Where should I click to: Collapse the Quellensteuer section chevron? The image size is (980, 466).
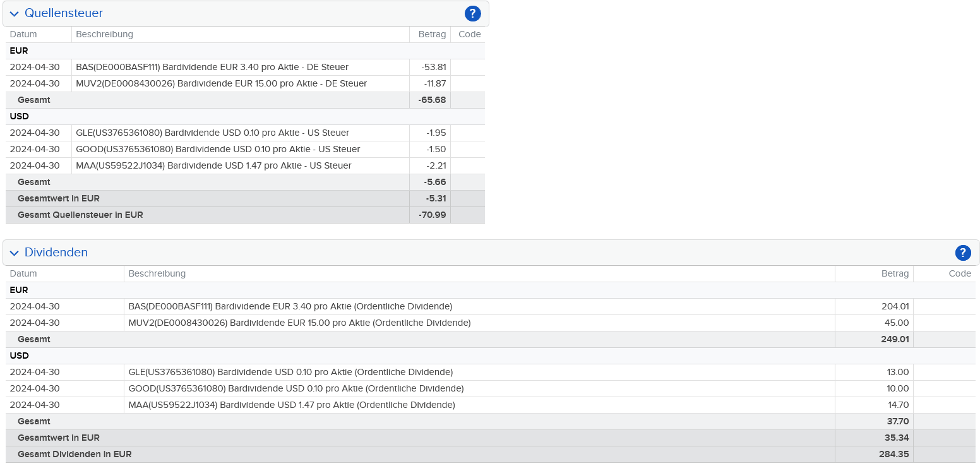(15, 14)
